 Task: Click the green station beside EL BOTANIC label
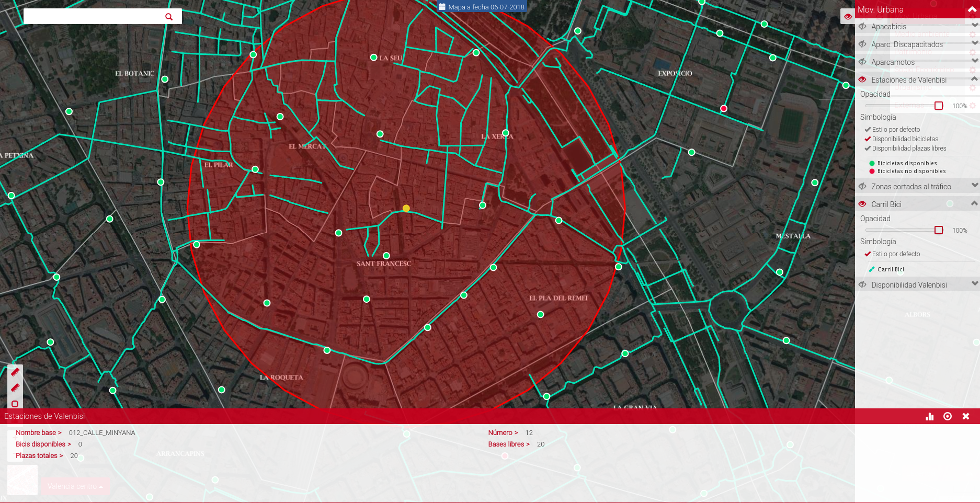tap(165, 79)
